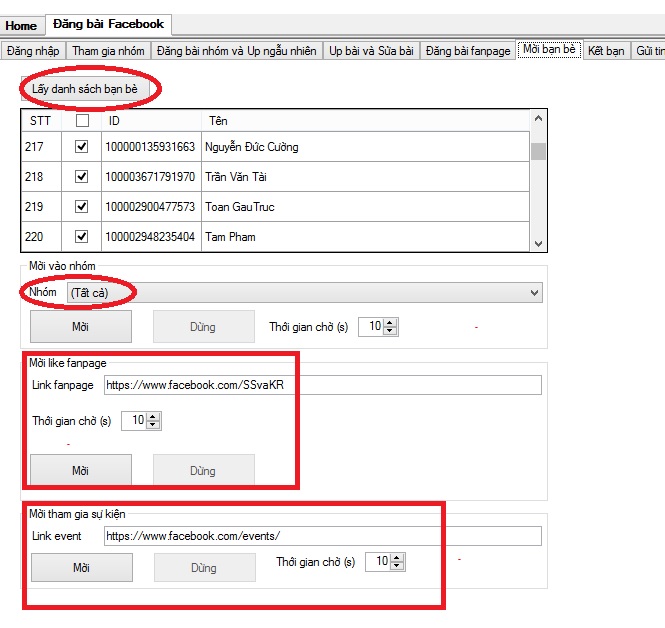The width and height of the screenshot is (665, 628).
Task: Select ID cell 100002900477573
Action: click(151, 207)
